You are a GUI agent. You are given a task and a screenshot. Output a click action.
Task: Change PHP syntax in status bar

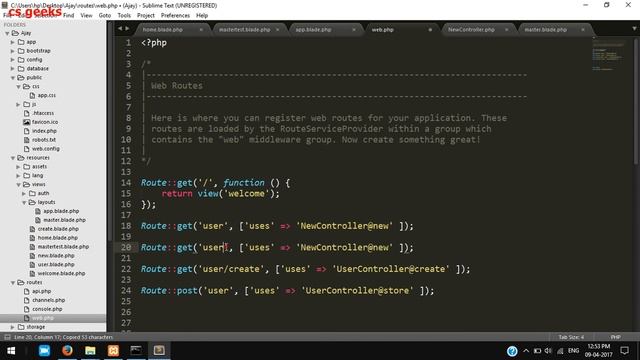pos(616,337)
